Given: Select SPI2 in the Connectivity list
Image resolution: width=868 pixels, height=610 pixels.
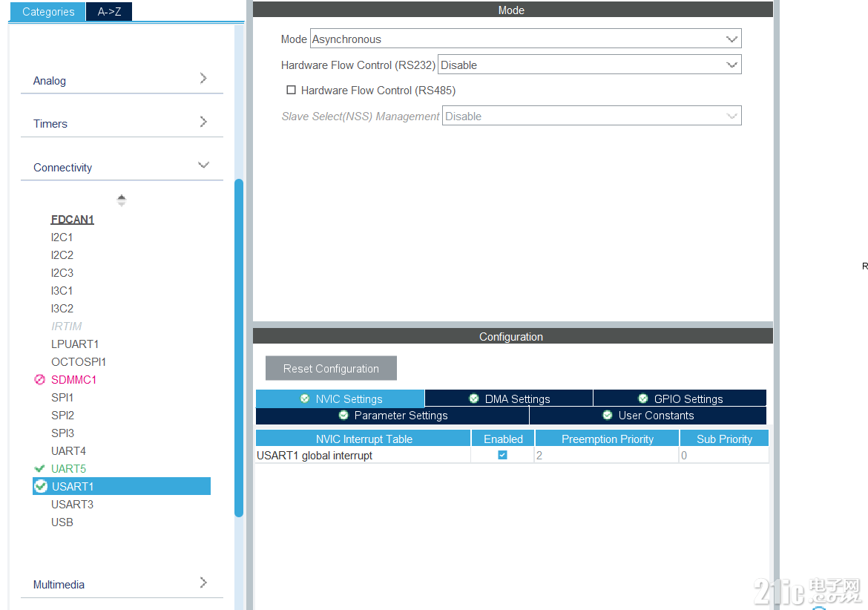Looking at the screenshot, I should tap(62, 415).
